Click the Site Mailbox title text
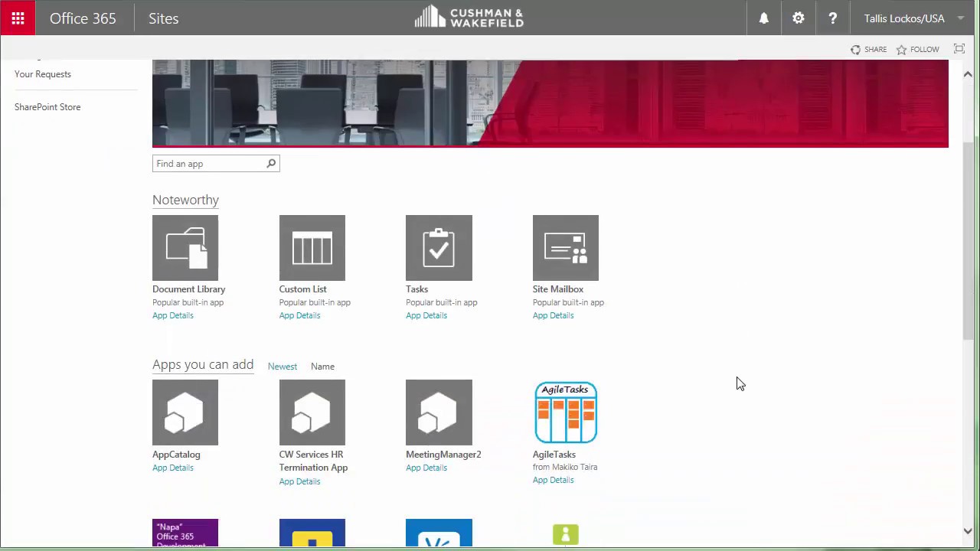The width and height of the screenshot is (980, 551). click(x=558, y=289)
